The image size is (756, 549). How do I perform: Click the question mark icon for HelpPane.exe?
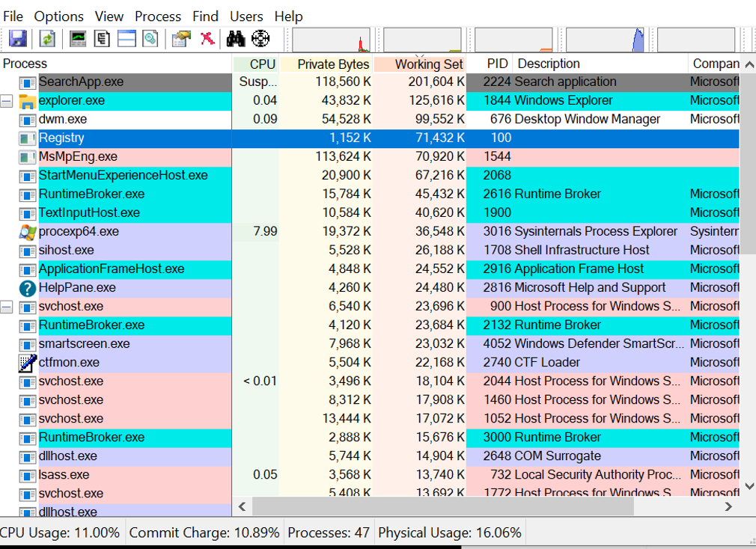pos(28,288)
